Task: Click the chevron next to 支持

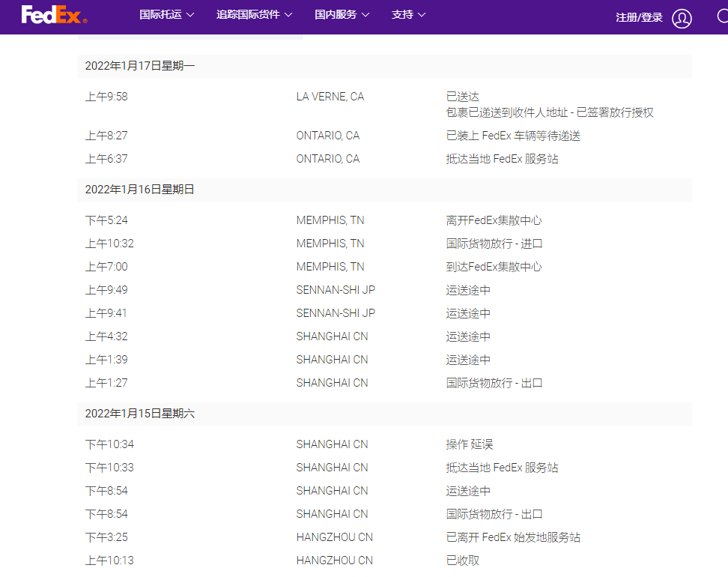Action: point(422,15)
